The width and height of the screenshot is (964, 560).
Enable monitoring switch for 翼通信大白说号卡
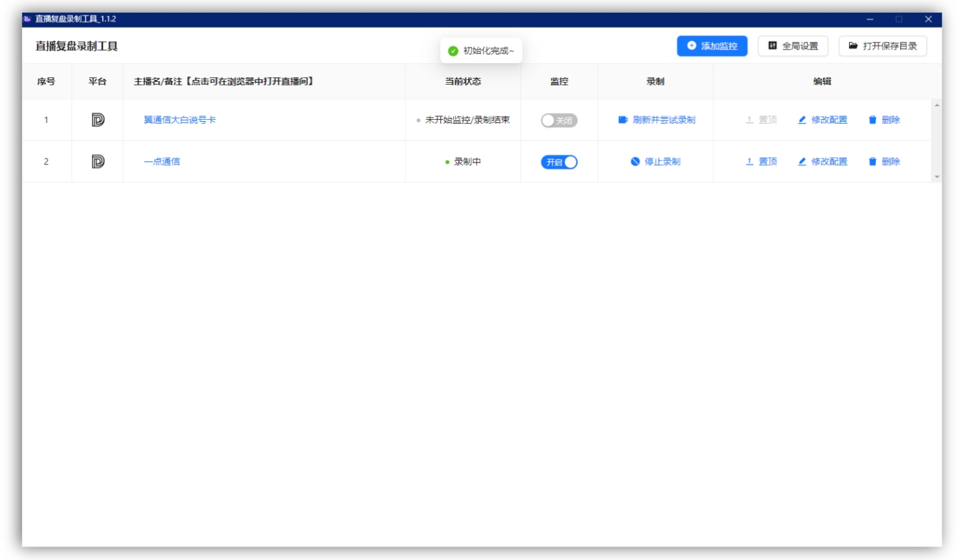tap(559, 120)
